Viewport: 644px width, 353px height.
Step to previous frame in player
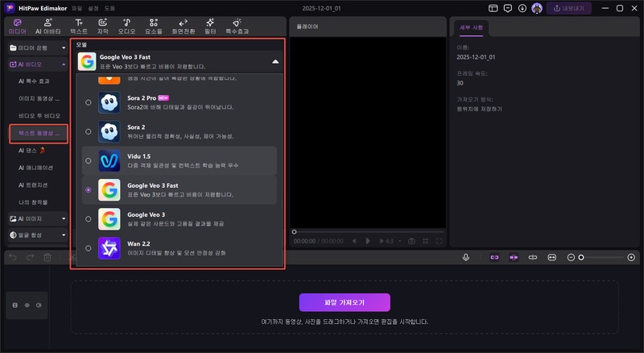[354, 241]
